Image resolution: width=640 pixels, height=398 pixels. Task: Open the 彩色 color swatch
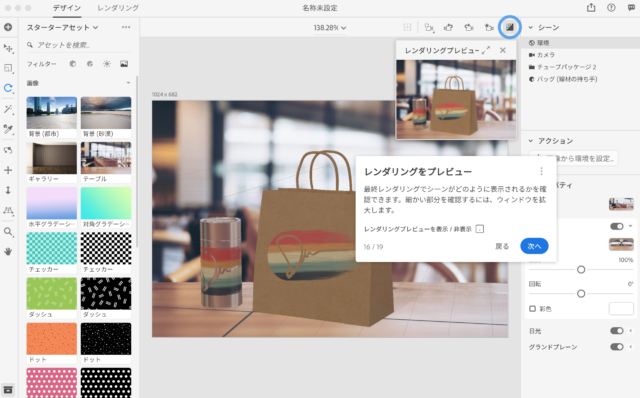point(621,309)
